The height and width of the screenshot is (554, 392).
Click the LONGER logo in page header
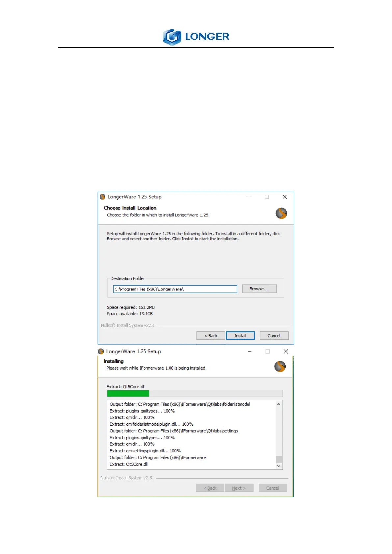(196, 37)
